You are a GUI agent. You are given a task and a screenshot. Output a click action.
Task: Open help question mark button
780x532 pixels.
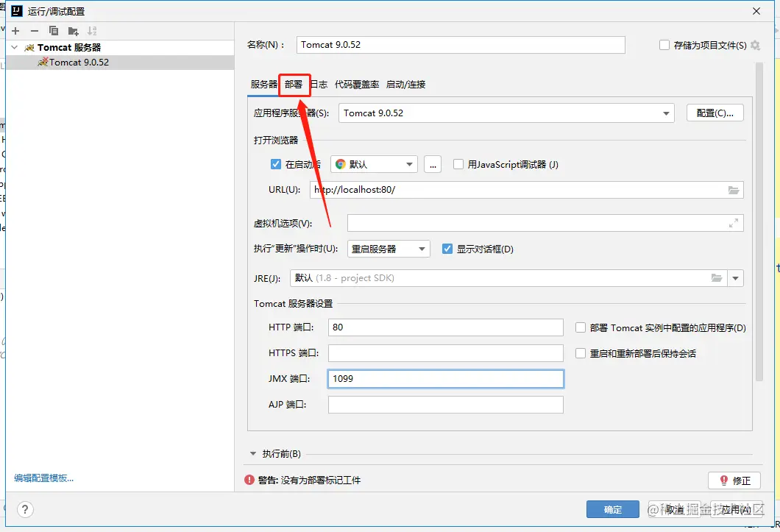(x=25, y=510)
